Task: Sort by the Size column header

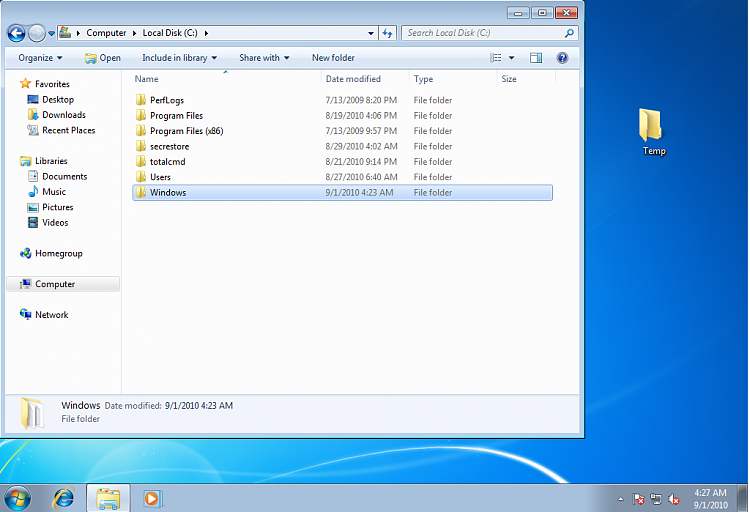Action: [526, 79]
